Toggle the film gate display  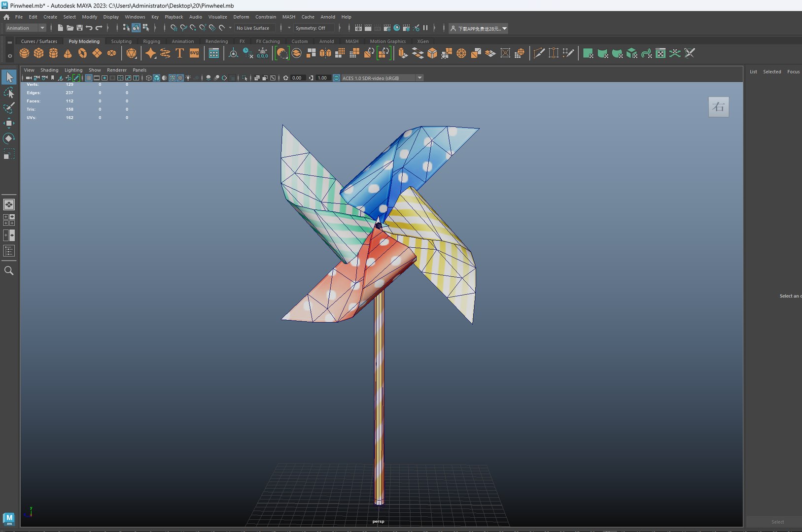tap(97, 78)
